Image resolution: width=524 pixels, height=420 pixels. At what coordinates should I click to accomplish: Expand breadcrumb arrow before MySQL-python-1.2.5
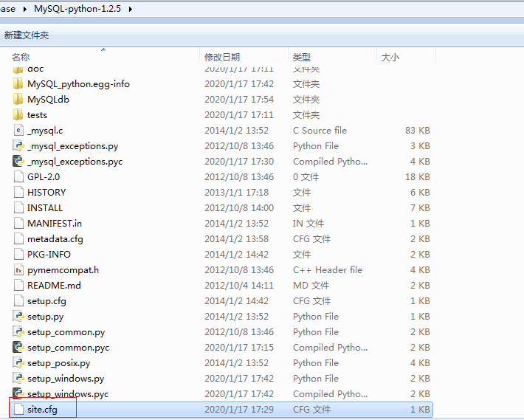[25, 9]
